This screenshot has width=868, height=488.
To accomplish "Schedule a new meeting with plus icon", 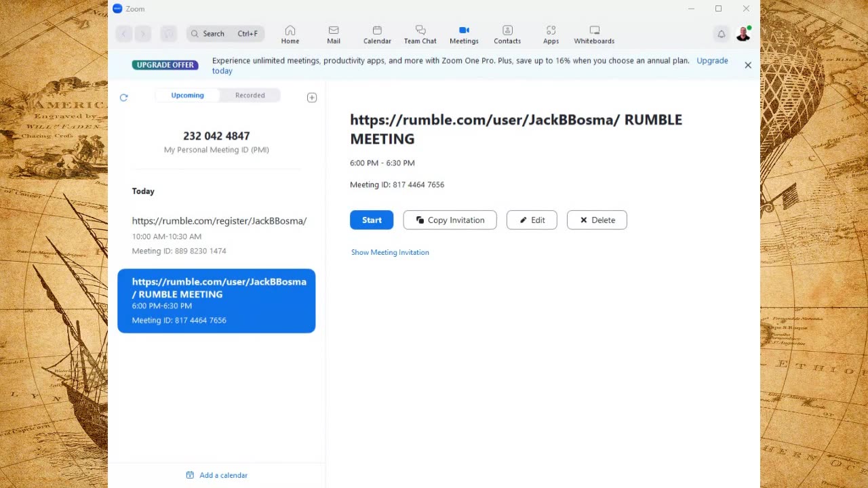I will coord(312,98).
